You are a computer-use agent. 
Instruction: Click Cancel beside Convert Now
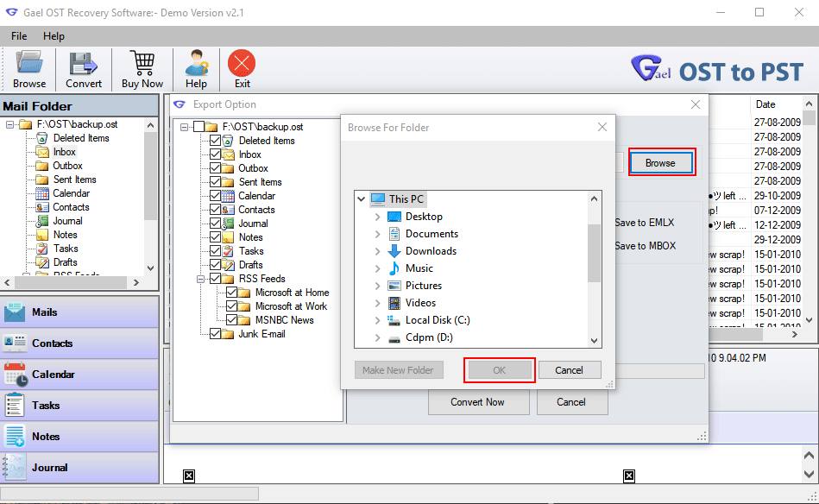point(572,402)
